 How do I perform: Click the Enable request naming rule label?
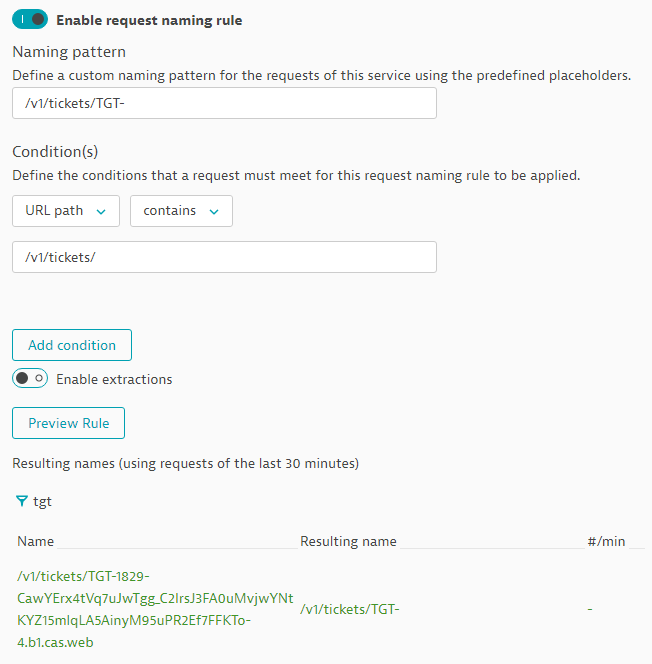coord(149,20)
